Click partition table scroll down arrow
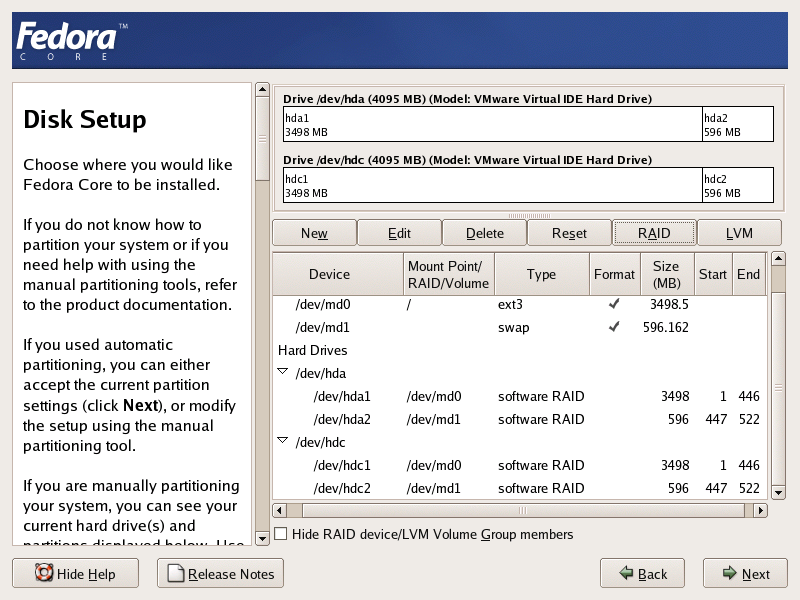Viewport: 800px width, 600px height. pyautogui.click(x=778, y=492)
